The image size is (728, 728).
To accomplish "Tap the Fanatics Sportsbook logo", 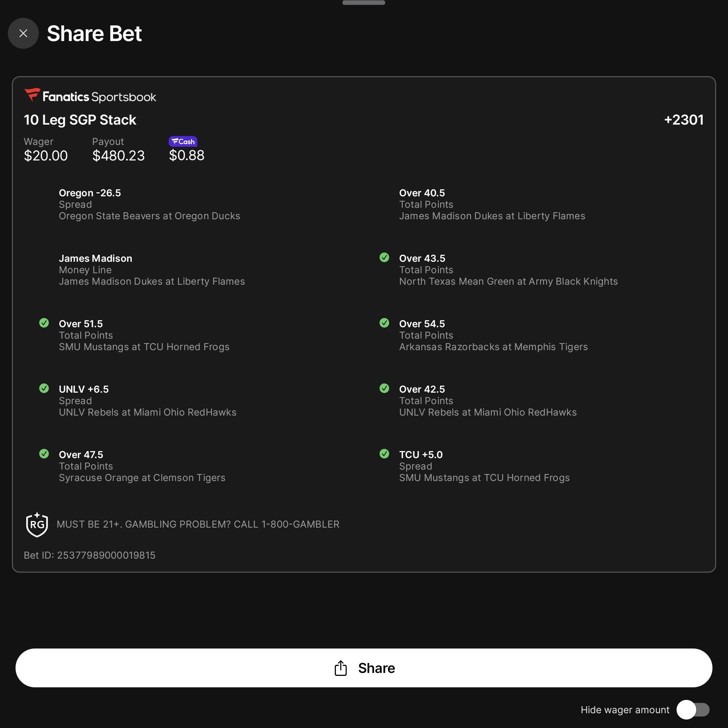I will tap(90, 96).
